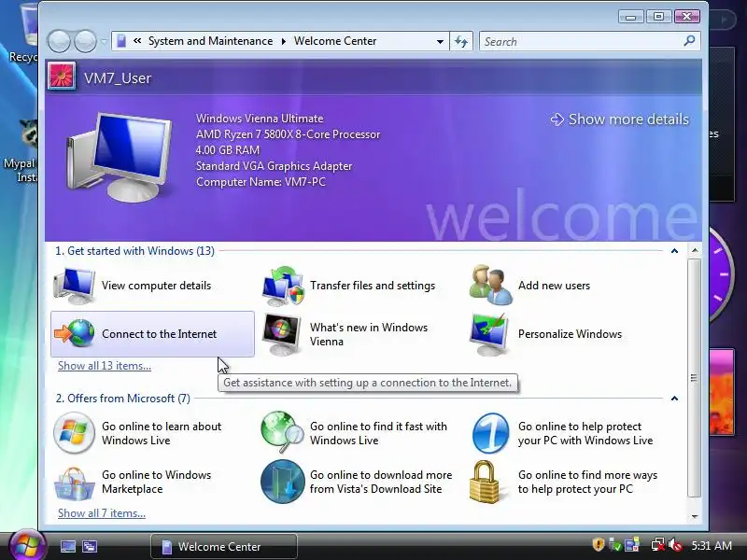Click Switch between windows quick launch icon

pyautogui.click(x=90, y=546)
